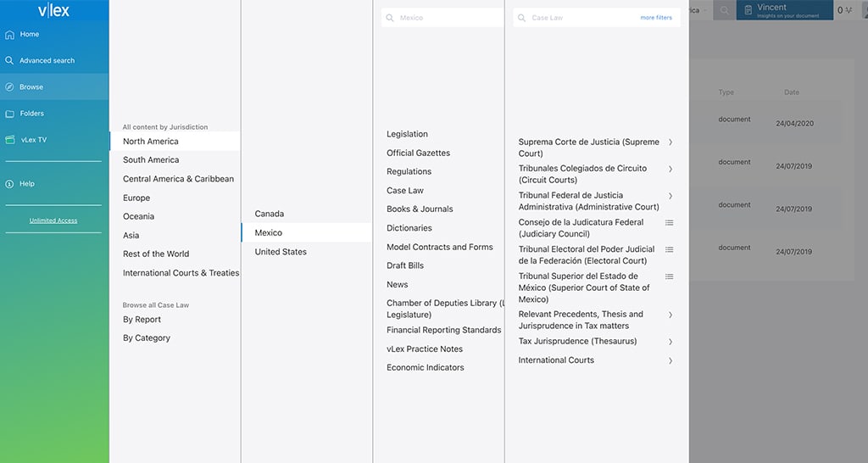Expand Tribunales Colegiados de Circuito chevron
868x463 pixels.
[670, 169]
